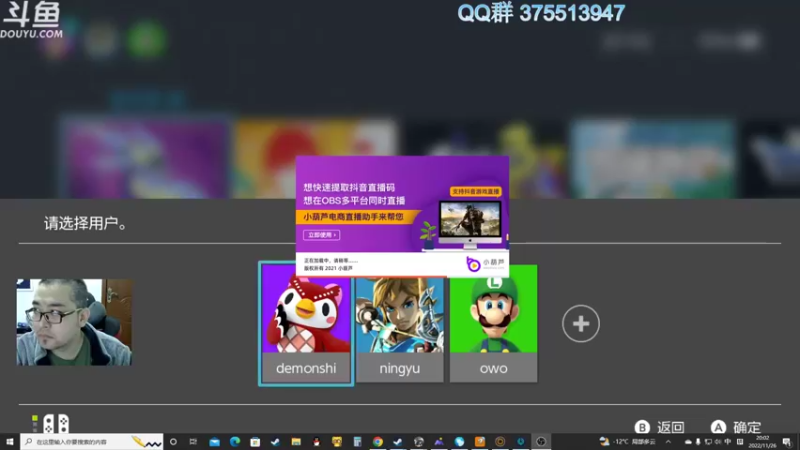This screenshot has height=450, width=800.
Task: Click the OneDrive cloud tray icon
Action: [x=688, y=442]
